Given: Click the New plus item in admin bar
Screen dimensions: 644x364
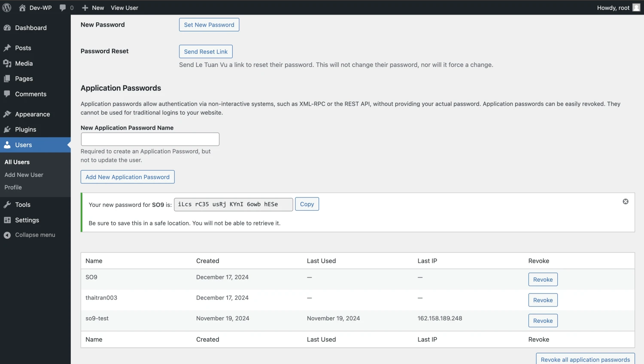Looking at the screenshot, I should coord(93,8).
